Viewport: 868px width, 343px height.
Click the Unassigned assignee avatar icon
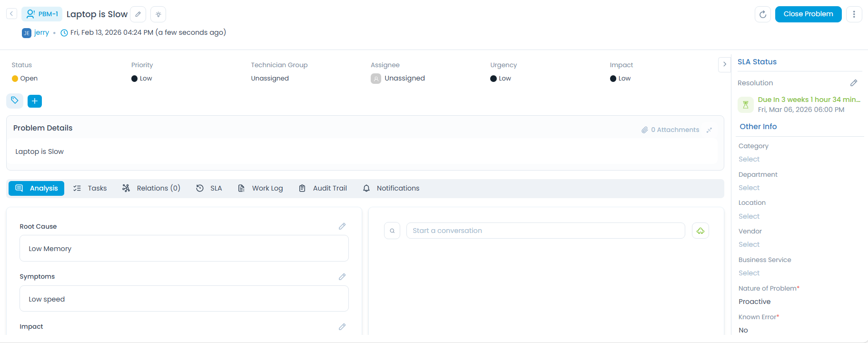376,79
